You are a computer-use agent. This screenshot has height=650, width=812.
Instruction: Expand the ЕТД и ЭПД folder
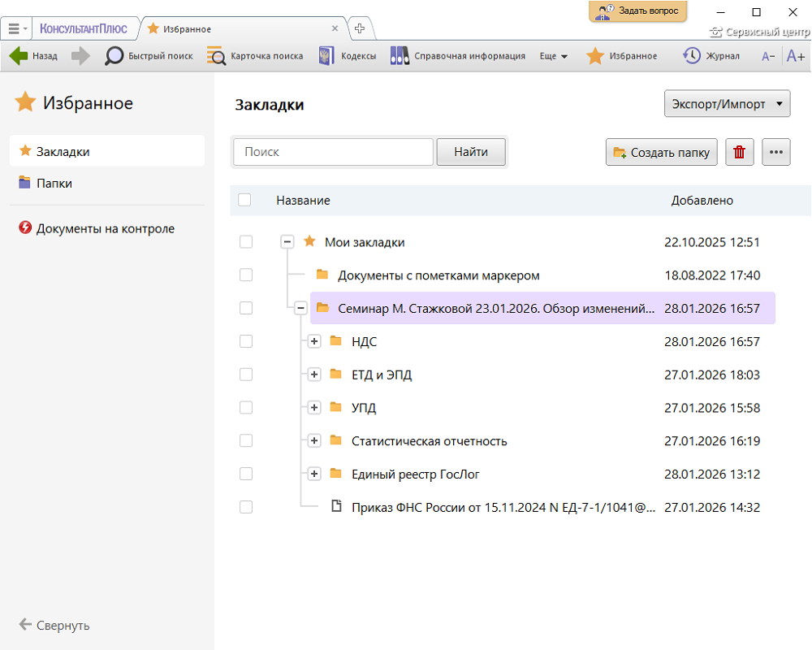[315, 375]
